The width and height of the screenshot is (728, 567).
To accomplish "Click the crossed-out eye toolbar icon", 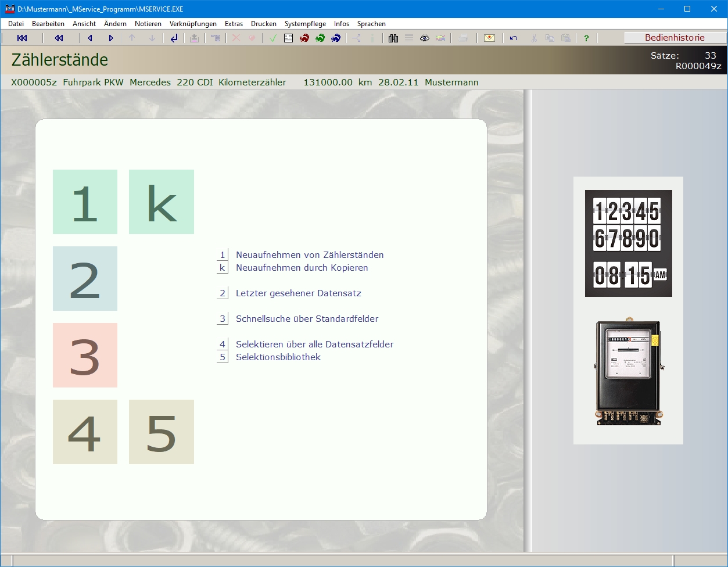I will [440, 38].
